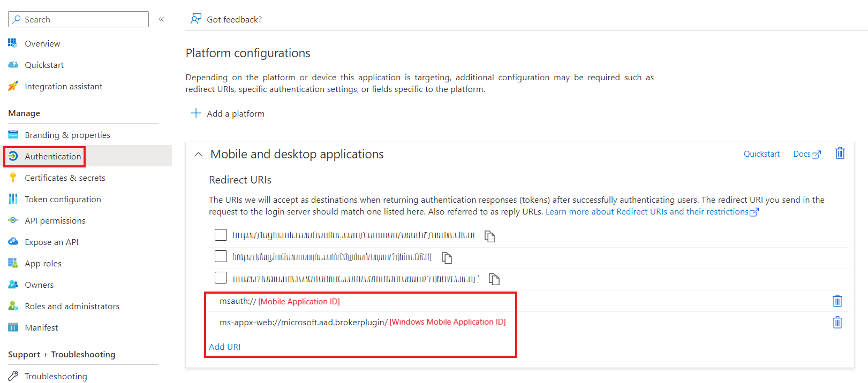
Task: Open Certificates & secrets menu item
Action: tap(65, 178)
